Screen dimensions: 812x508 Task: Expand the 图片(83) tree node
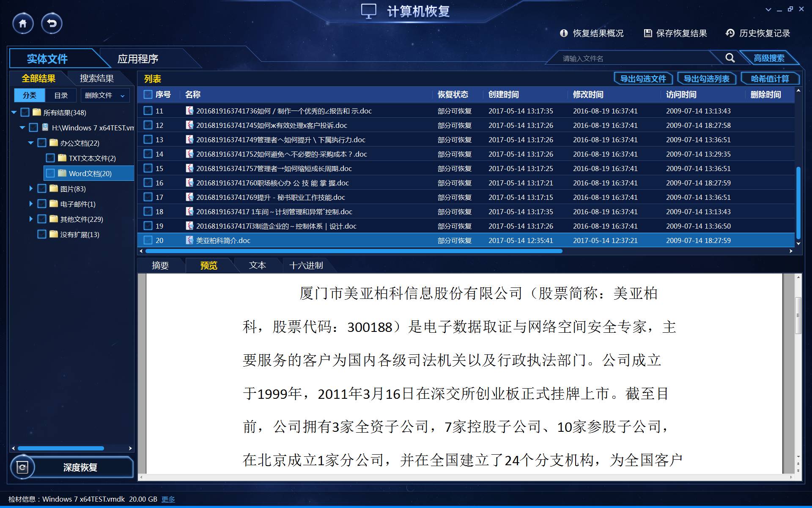point(31,188)
